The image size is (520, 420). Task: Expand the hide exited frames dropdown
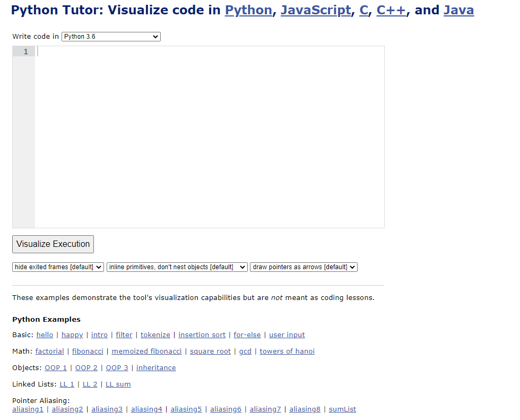tap(58, 267)
